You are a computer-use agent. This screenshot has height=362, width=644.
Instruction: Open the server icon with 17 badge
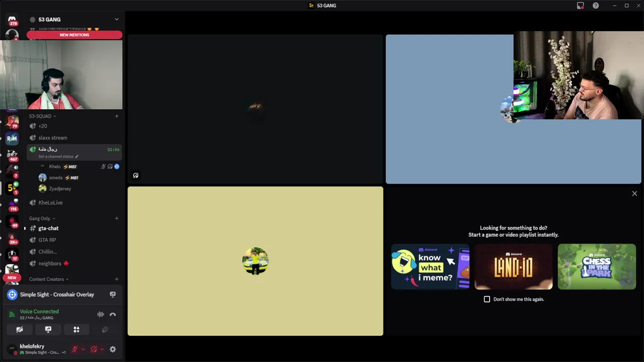12,254
